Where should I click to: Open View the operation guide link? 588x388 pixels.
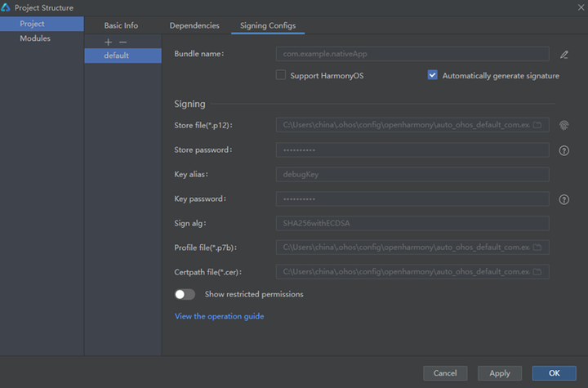click(219, 316)
